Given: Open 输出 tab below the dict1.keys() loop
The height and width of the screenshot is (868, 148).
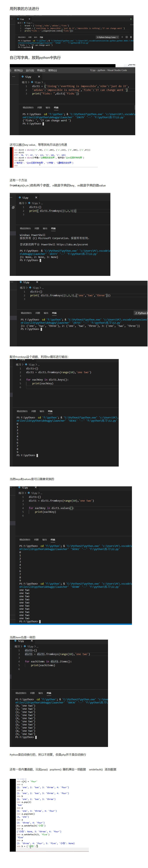Looking at the screenshot, I should 42,411.
